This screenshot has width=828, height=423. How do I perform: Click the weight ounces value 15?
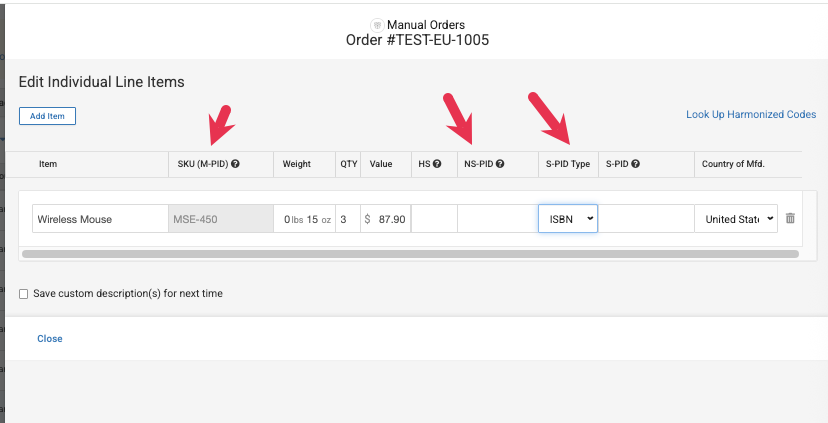312,219
